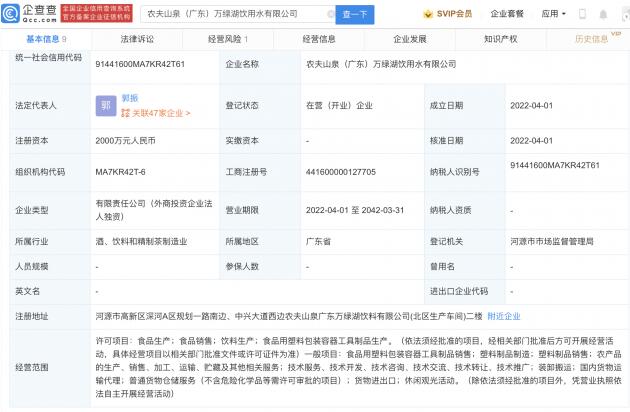Open legal representative 郭振 link
630x412 pixels.
[x=130, y=98]
